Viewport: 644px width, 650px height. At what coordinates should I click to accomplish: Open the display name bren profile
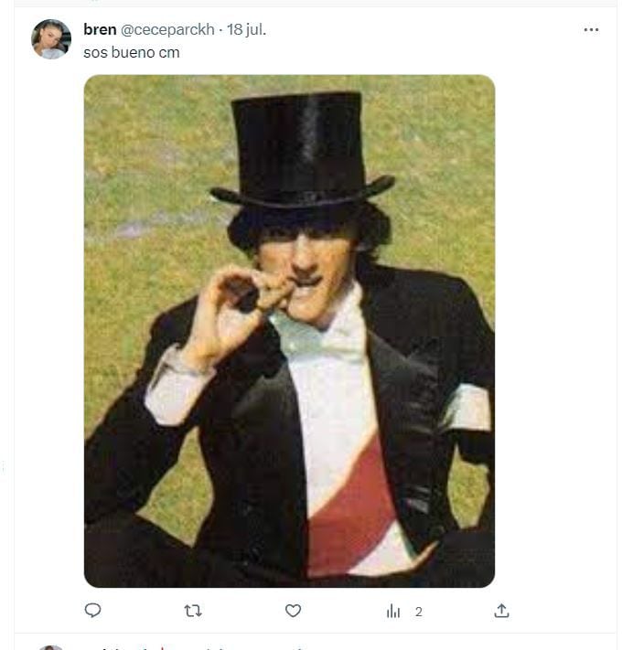[x=100, y=29]
